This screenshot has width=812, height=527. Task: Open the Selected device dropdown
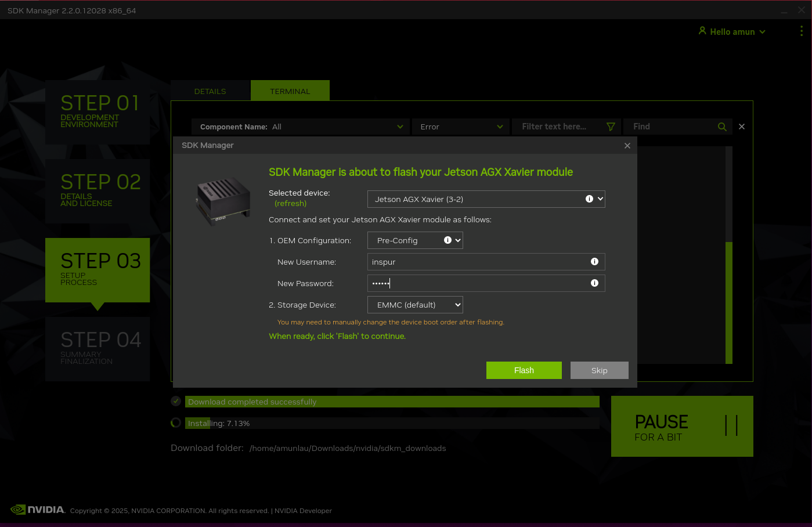click(486, 199)
